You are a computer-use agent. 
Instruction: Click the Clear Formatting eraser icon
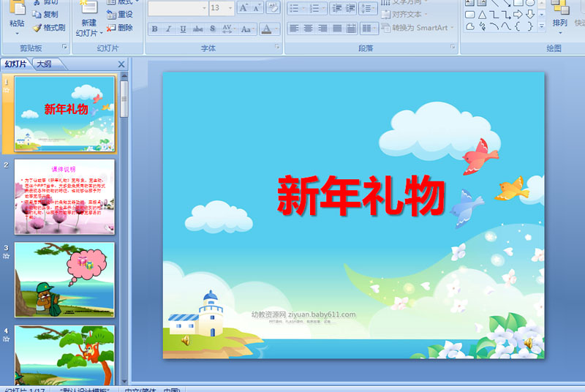273,7
